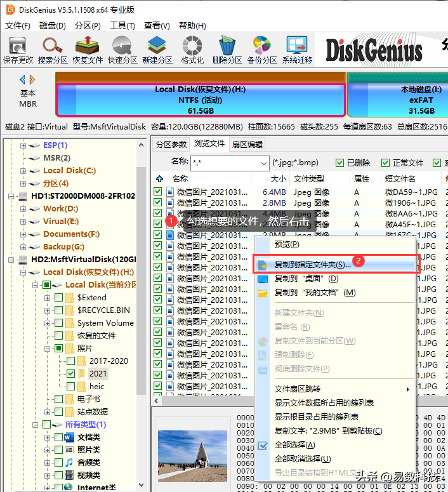Screen dimensions: 448x492
Task: Click the file list scroll-left arrow
Action: (156, 401)
